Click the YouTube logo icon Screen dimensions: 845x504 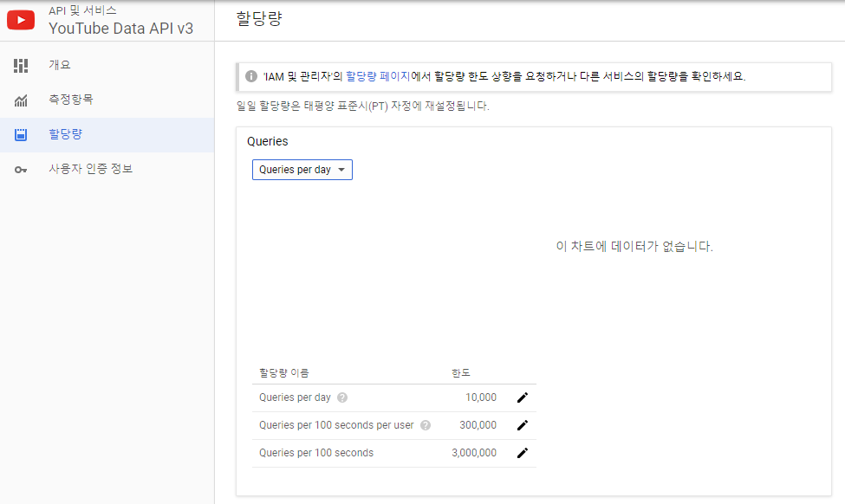(21, 21)
